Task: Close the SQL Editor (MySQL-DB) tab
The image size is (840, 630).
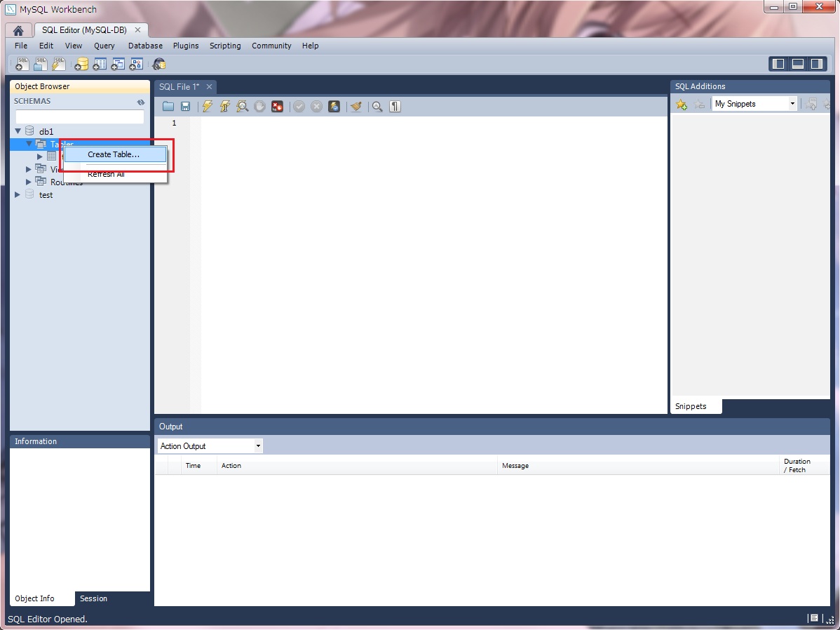Action: 137,30
